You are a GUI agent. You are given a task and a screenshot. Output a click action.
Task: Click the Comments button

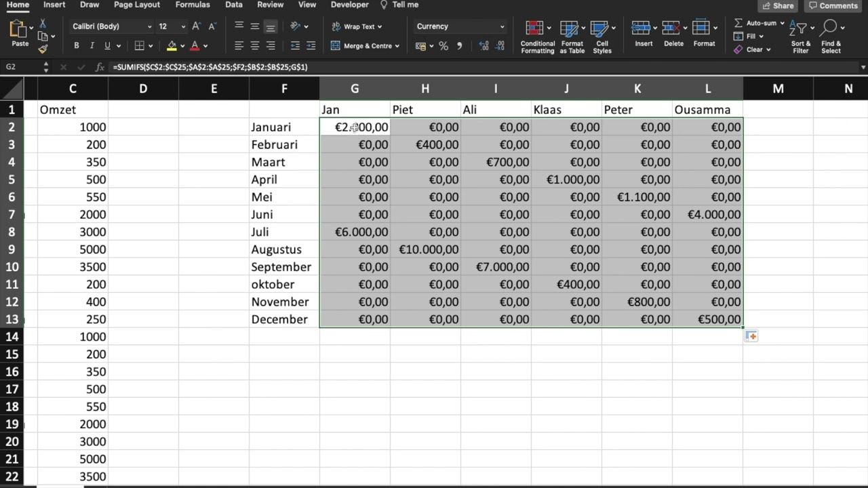pos(834,5)
